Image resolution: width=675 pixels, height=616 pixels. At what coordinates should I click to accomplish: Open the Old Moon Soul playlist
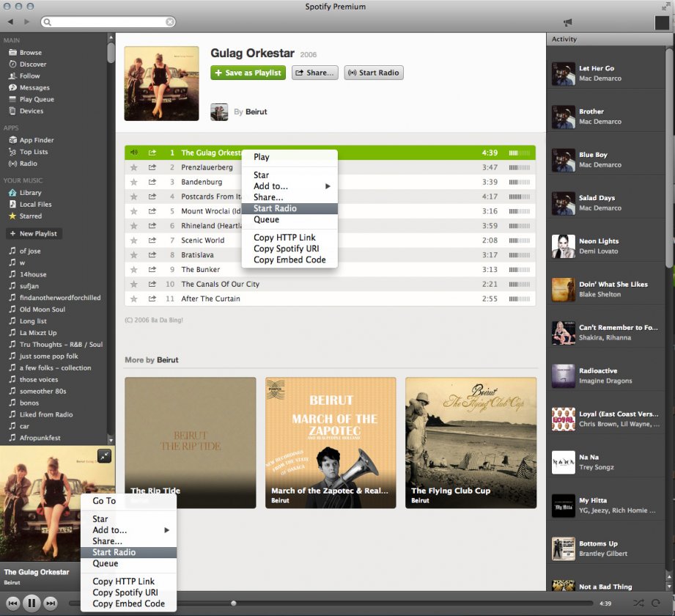[43, 309]
